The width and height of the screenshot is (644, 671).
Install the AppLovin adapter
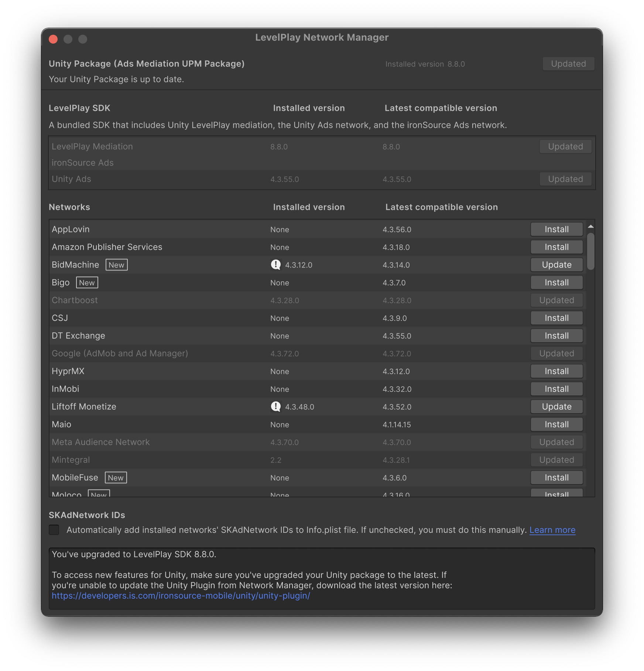point(556,229)
